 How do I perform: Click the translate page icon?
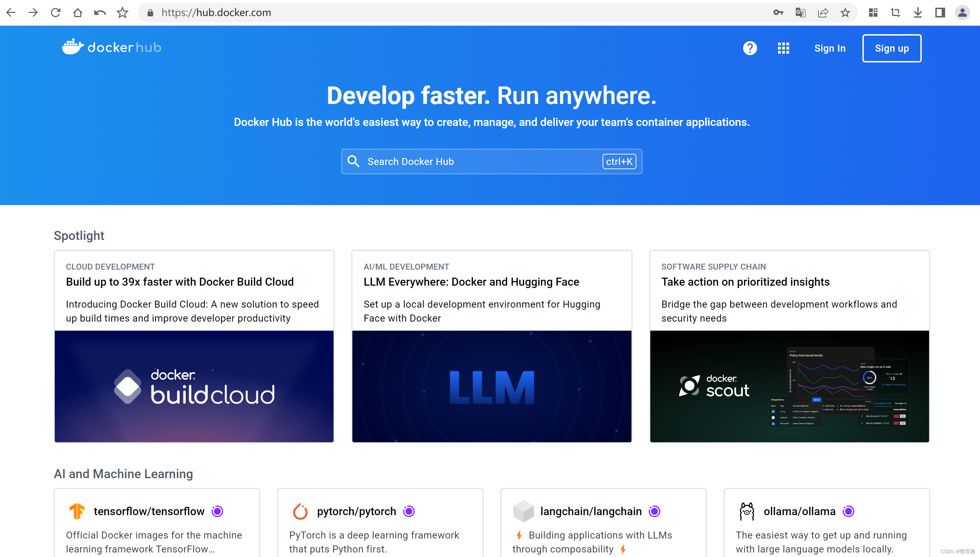[x=800, y=13]
